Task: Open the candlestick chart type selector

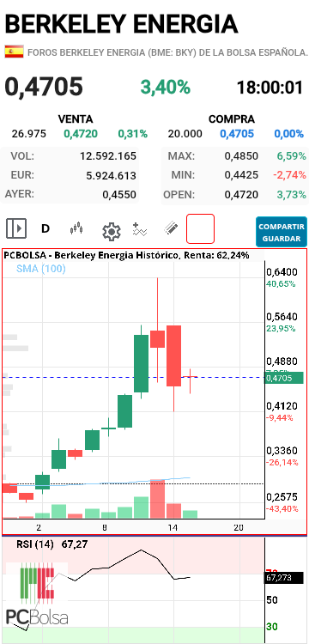Action: pyautogui.click(x=76, y=228)
